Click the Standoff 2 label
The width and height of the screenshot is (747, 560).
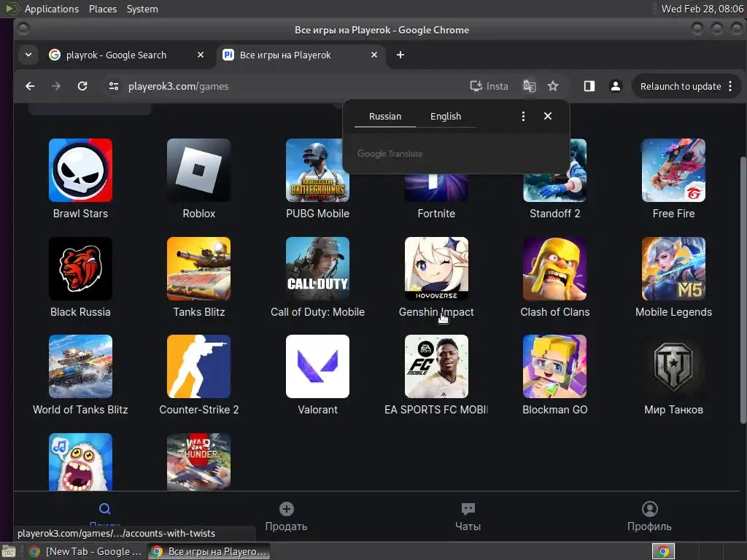tap(554, 214)
